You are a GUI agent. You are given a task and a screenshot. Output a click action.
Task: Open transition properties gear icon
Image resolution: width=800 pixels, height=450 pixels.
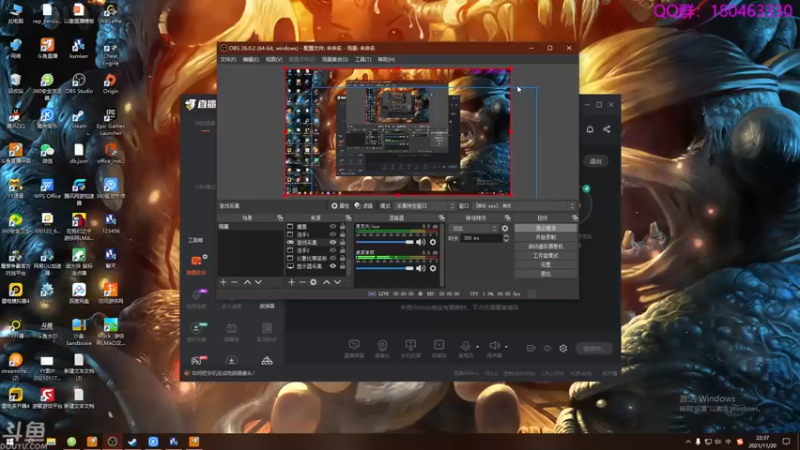coord(505,229)
